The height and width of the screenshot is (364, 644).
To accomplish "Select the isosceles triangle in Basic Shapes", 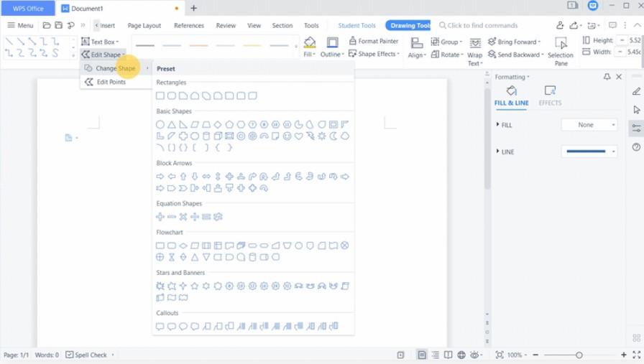I will click(172, 124).
